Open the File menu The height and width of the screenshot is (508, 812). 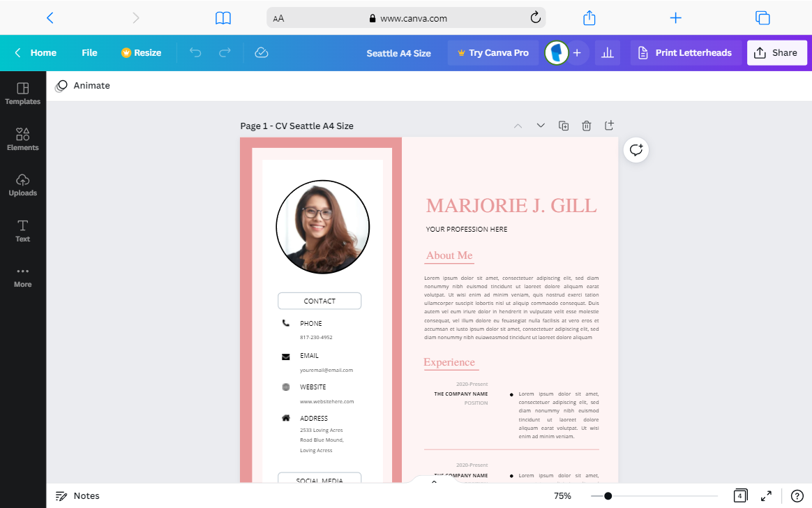89,53
